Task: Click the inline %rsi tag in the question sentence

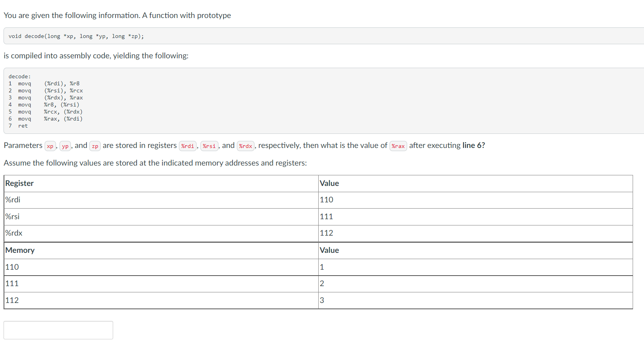Action: point(209,146)
